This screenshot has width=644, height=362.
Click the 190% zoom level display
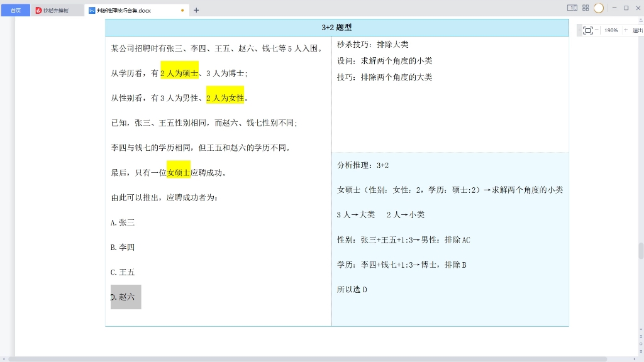pos(611,30)
